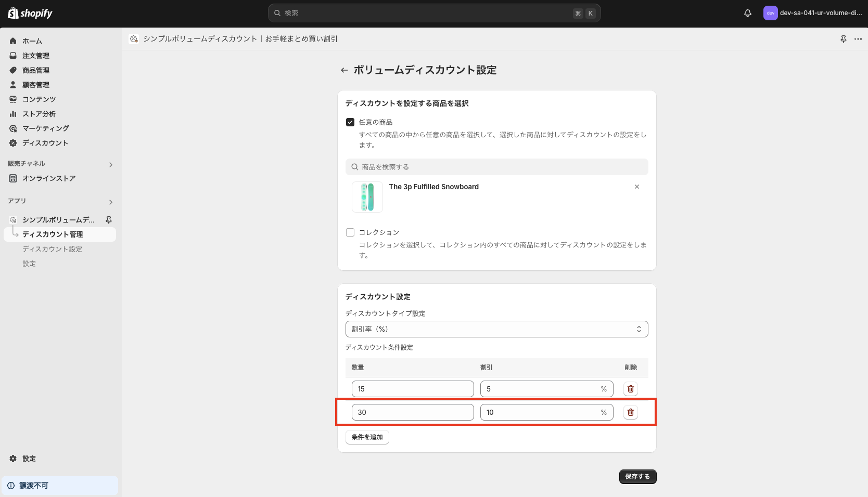Open the three-dot overflow menu top right
868x497 pixels.
pos(858,38)
